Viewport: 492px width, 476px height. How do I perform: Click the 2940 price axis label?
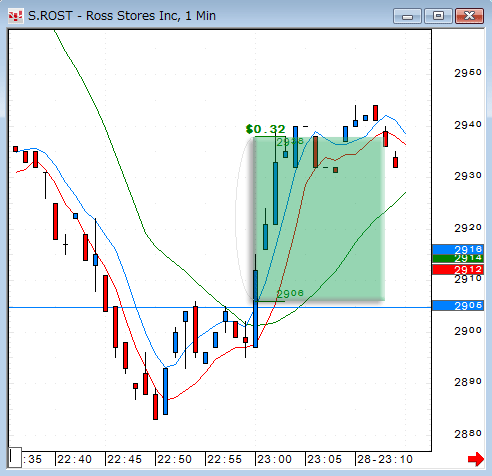pos(468,125)
